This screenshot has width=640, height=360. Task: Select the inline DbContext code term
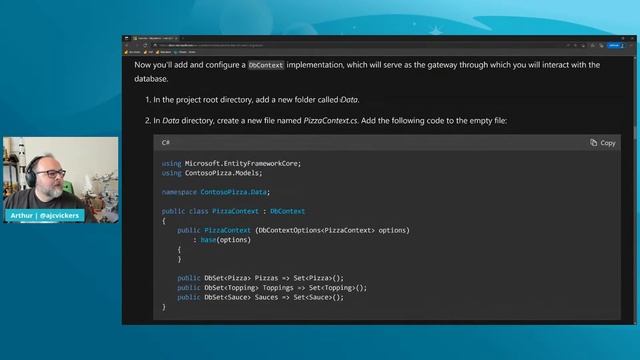pyautogui.click(x=266, y=65)
